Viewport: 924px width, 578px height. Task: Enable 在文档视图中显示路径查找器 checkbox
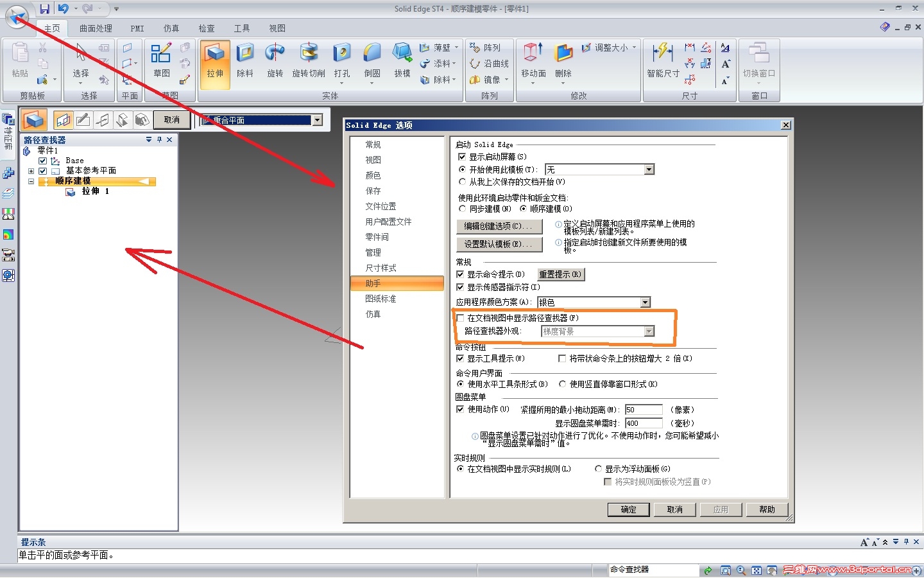tap(460, 318)
